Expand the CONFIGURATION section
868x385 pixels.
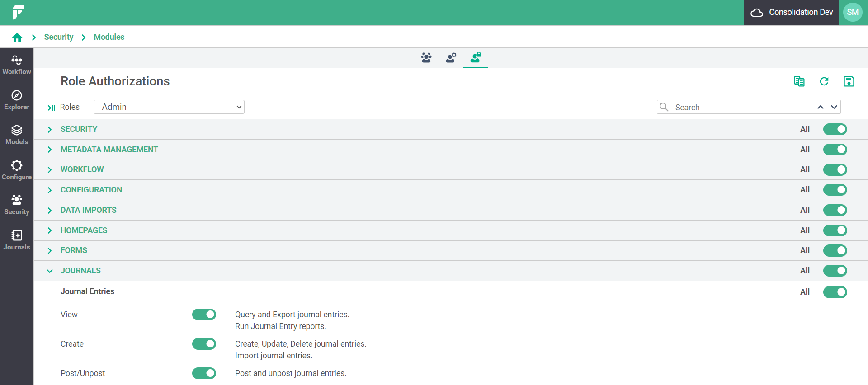point(50,190)
